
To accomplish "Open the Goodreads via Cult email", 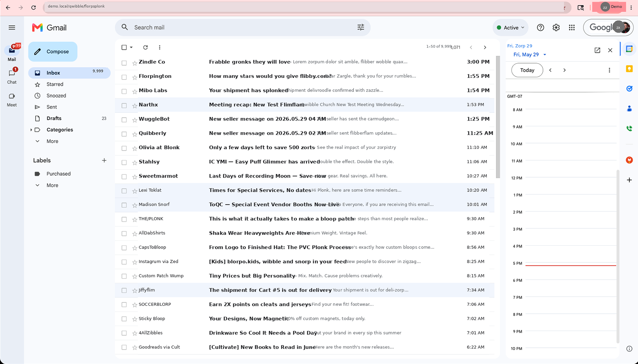I will pyautogui.click(x=304, y=347).
